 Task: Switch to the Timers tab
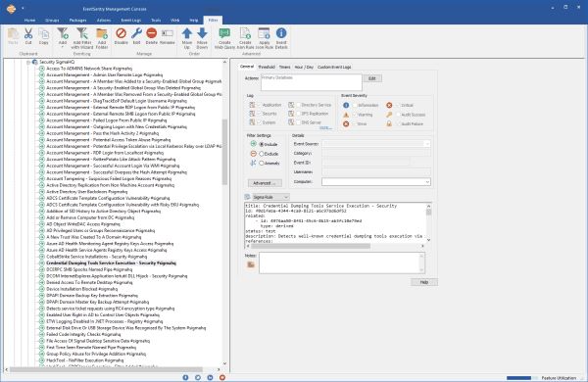284,67
